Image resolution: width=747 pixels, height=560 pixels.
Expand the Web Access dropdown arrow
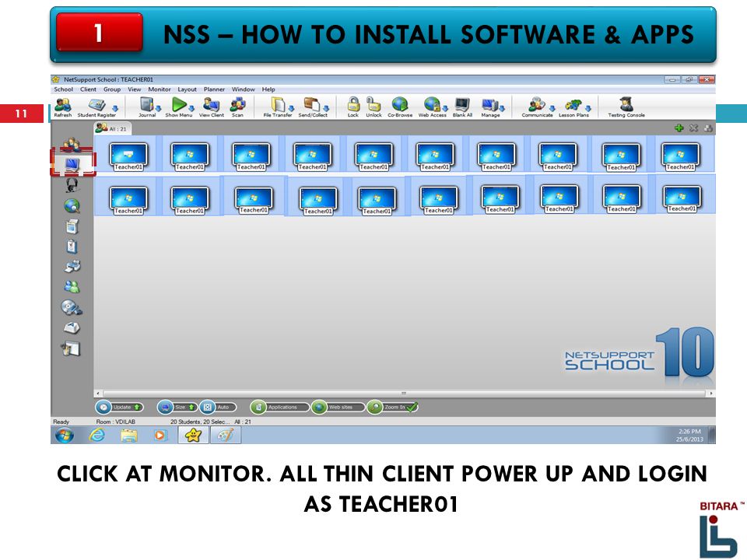[445, 109]
